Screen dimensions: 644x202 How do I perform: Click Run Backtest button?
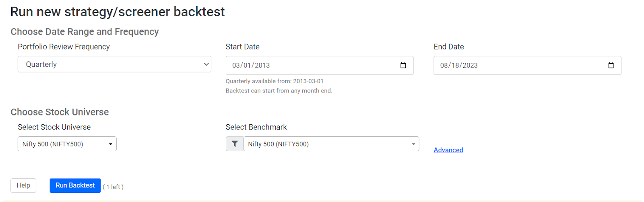point(75,186)
